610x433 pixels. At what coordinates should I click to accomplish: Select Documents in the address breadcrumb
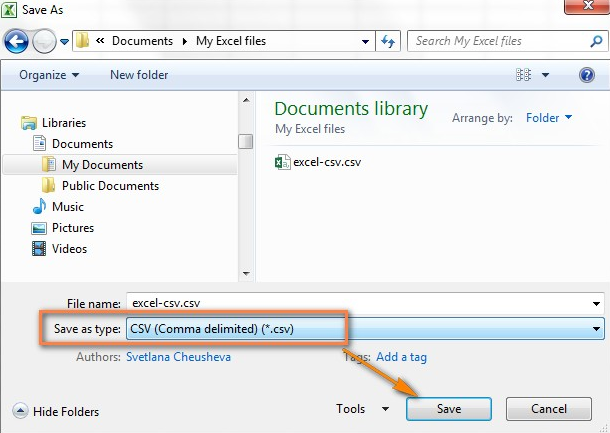click(x=142, y=41)
